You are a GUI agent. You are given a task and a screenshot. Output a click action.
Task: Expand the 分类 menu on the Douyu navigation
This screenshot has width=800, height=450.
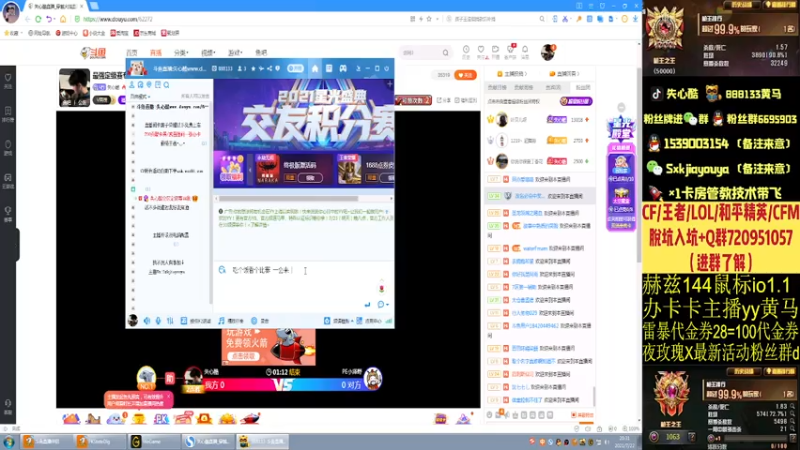[181, 53]
